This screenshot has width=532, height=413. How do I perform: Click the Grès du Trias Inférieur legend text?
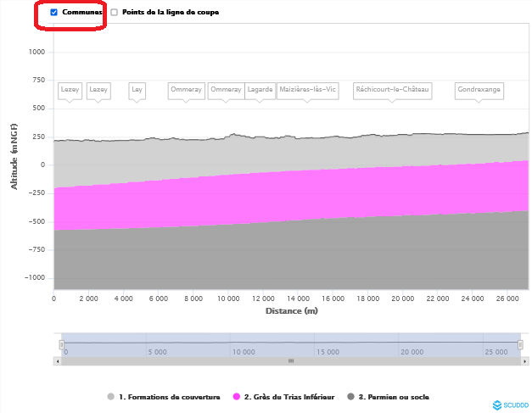[x=288, y=396]
